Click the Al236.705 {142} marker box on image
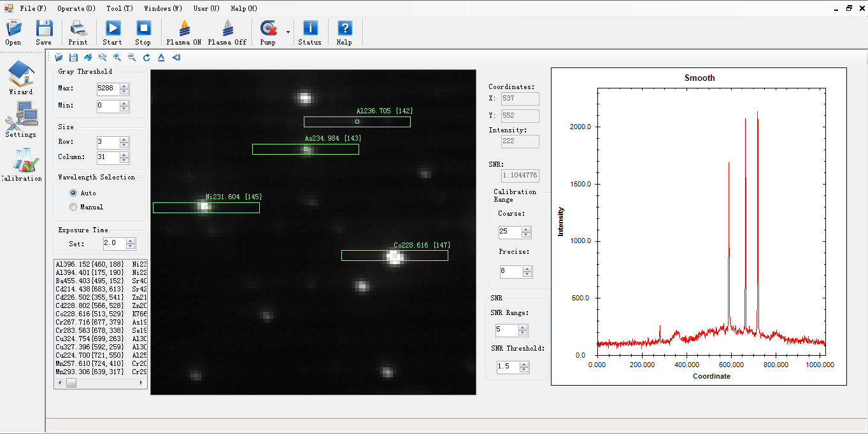 pyautogui.click(x=357, y=122)
